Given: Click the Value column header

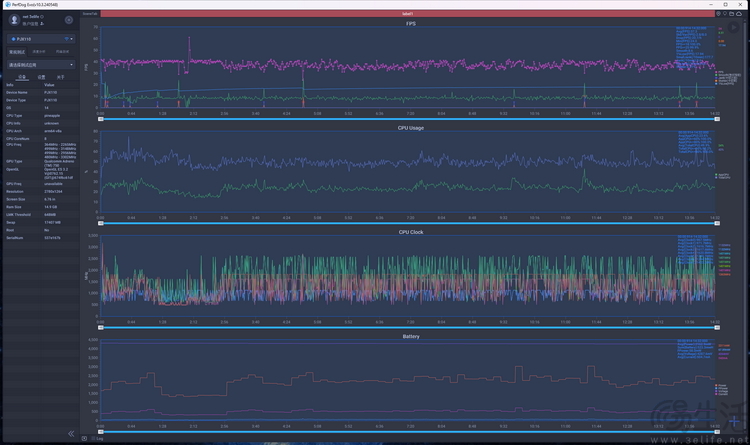Looking at the screenshot, I should [49, 85].
